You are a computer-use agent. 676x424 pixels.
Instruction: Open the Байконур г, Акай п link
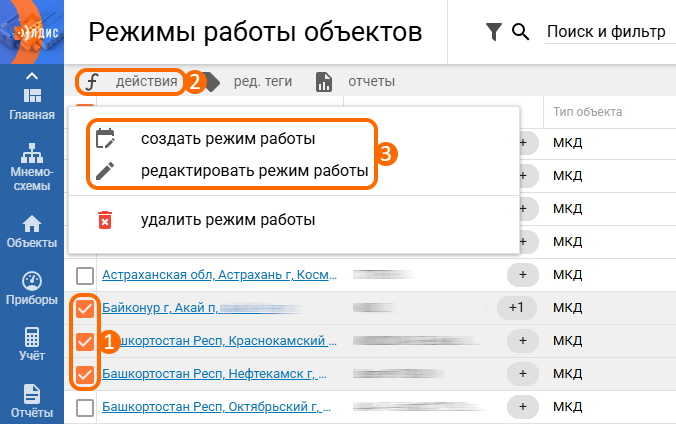[160, 308]
